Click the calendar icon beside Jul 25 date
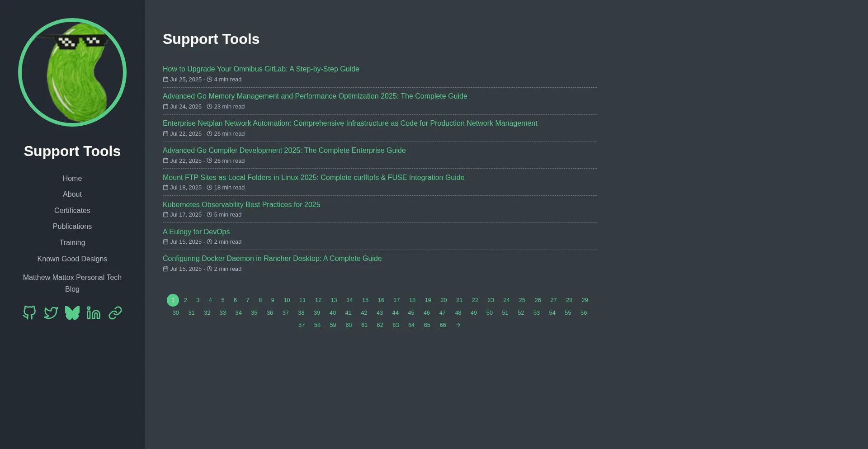 [x=165, y=79]
